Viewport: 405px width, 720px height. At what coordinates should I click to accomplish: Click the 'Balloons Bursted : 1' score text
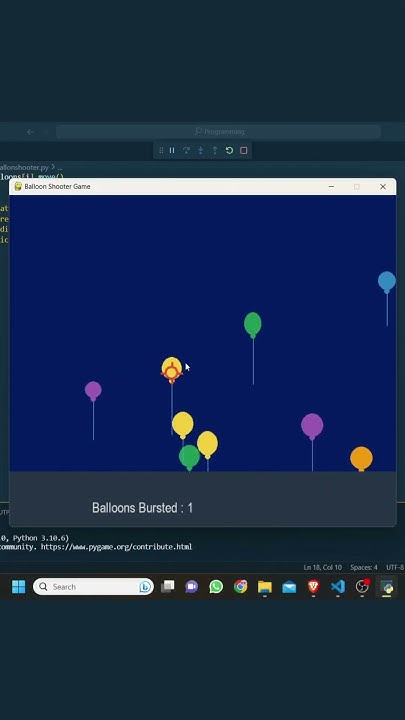pos(142,508)
